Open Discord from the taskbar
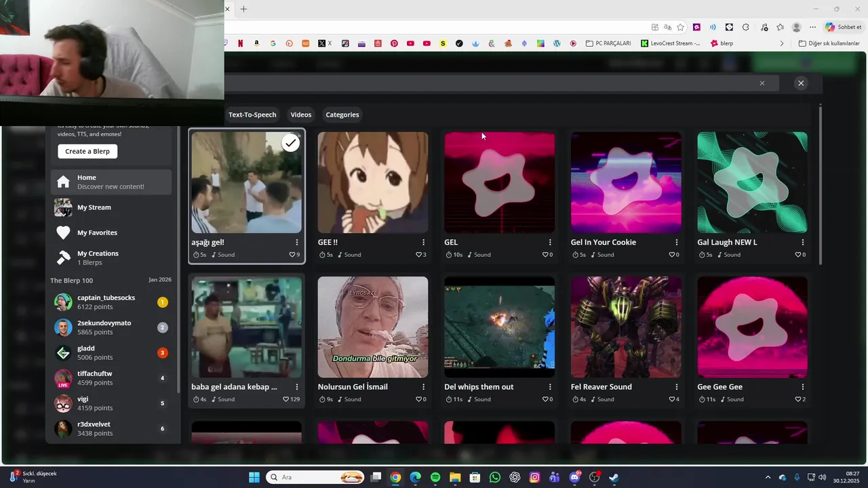Viewport: 868px width, 488px height. (575, 477)
